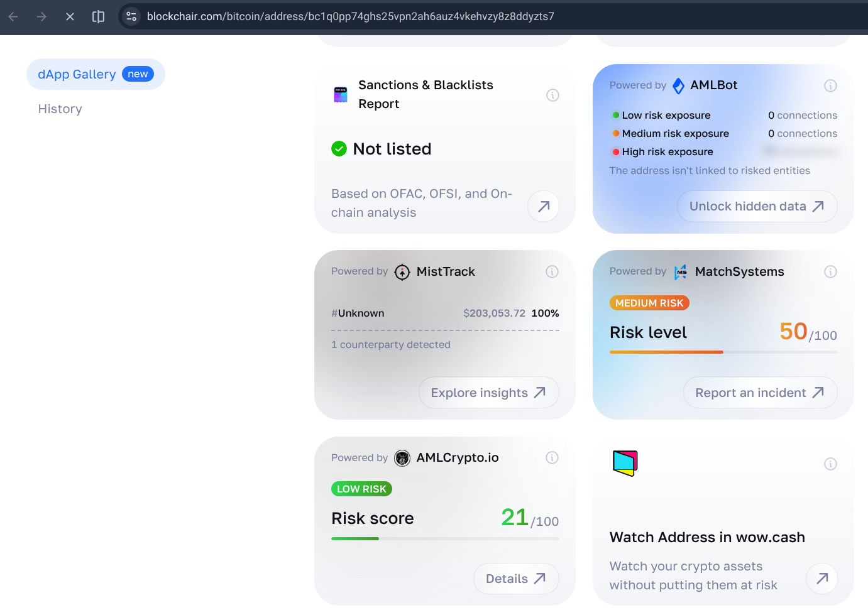Click the green Not listed checkmark icon
The width and height of the screenshot is (868, 610).
pyautogui.click(x=339, y=149)
